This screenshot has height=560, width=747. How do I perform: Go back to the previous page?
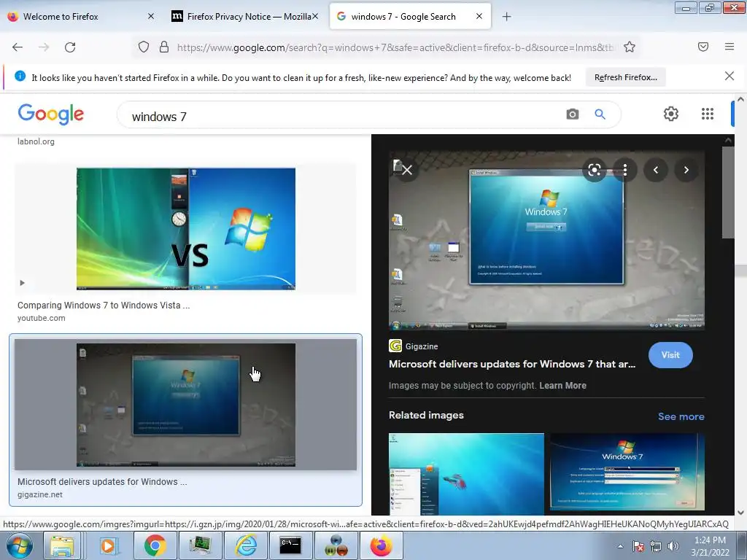[18, 47]
